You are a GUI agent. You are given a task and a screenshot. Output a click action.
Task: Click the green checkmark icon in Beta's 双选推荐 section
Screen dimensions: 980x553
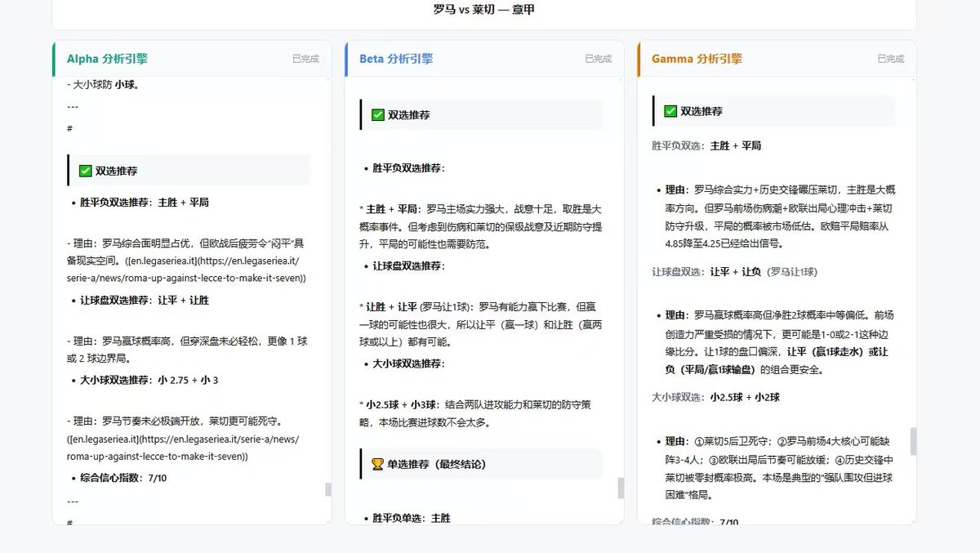(377, 114)
